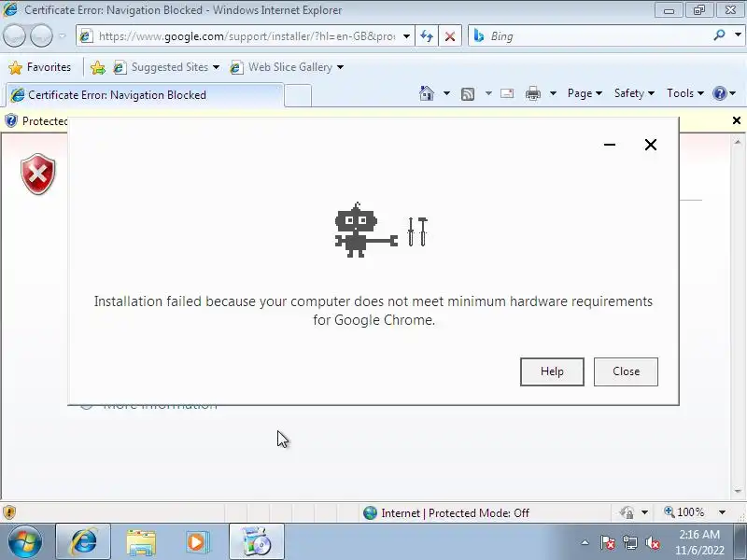The height and width of the screenshot is (560, 747).
Task: Click the Action Center flag tray icon
Action: 608,542
